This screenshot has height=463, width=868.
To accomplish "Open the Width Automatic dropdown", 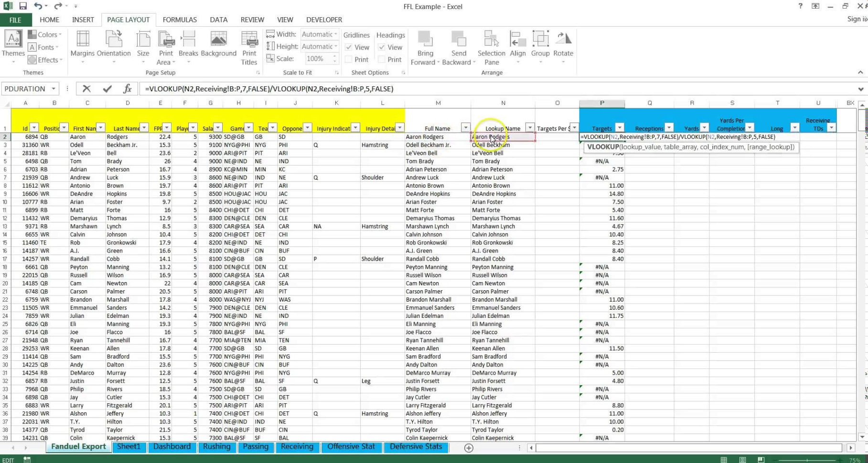I will pos(335,34).
